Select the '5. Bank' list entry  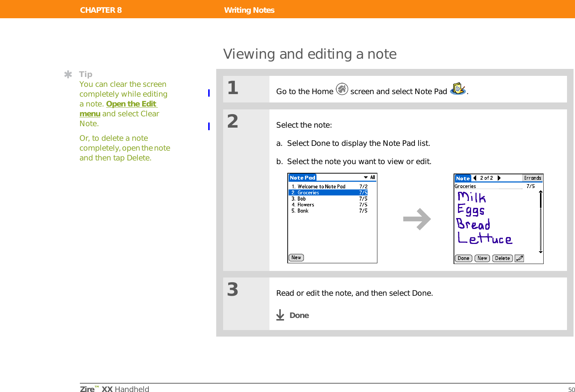point(328,211)
